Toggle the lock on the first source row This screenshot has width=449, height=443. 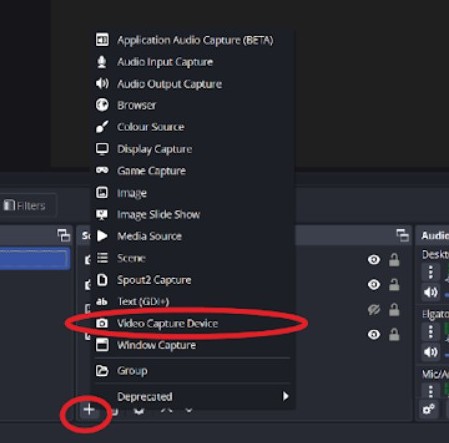pos(394,260)
